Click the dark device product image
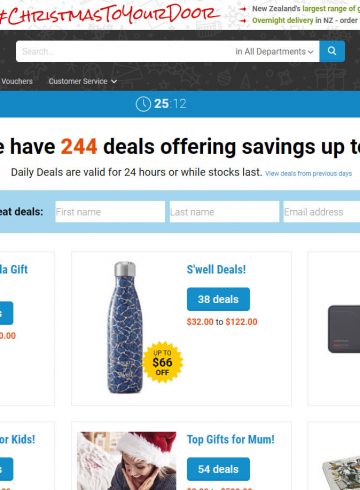The width and height of the screenshot is (360, 490). pos(344,329)
